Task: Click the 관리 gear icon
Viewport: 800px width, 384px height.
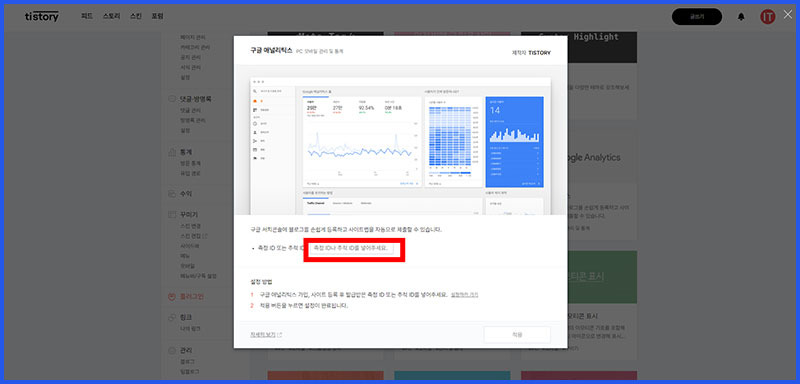Action: [172, 351]
